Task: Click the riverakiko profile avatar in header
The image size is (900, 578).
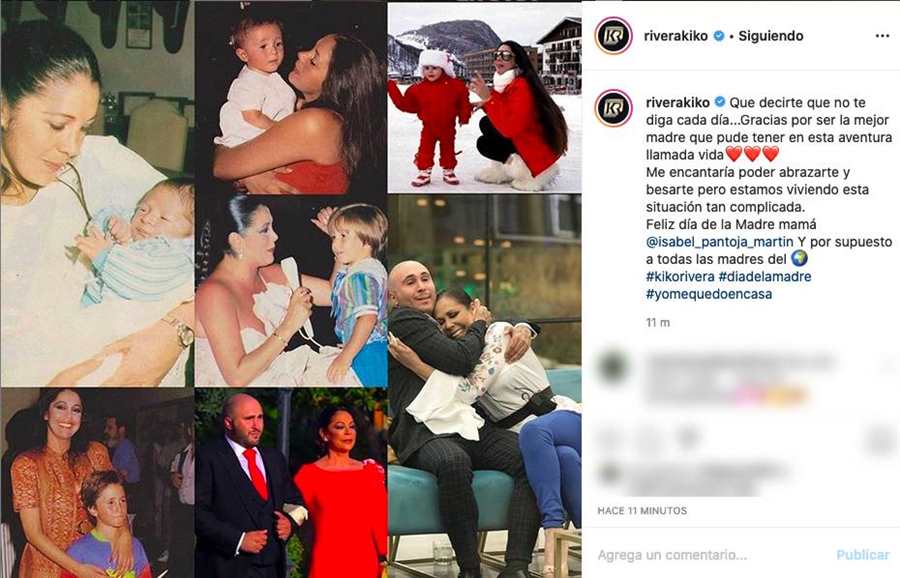Action: click(614, 36)
